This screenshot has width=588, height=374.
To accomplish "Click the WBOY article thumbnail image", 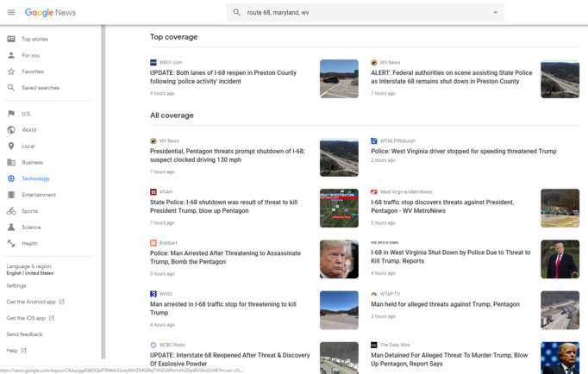I will pos(339,78).
